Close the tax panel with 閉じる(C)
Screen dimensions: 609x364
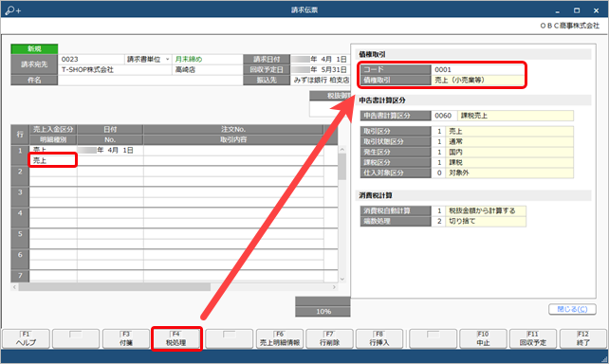[572, 309]
